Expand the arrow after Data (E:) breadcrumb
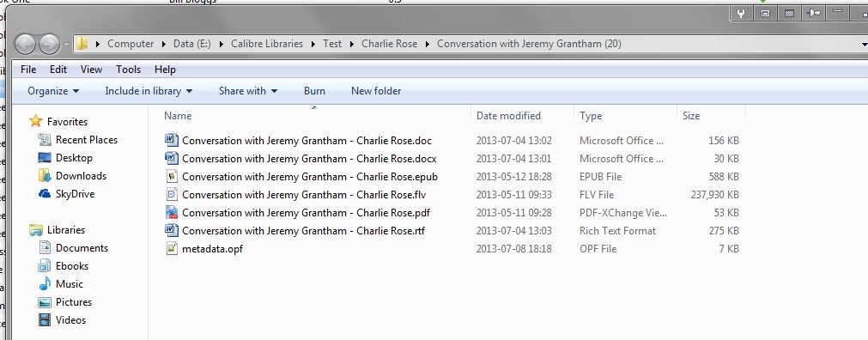Screen dimensions: 868x340 tap(222, 44)
